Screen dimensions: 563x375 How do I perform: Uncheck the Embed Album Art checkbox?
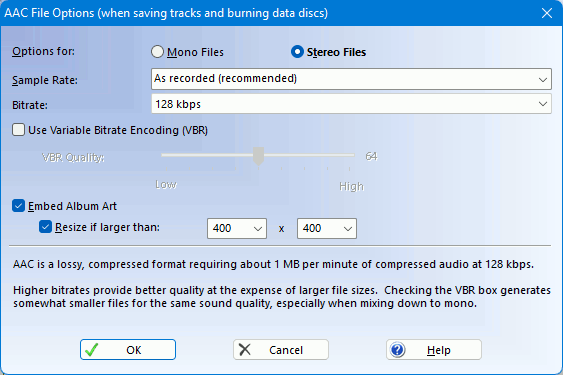18,206
